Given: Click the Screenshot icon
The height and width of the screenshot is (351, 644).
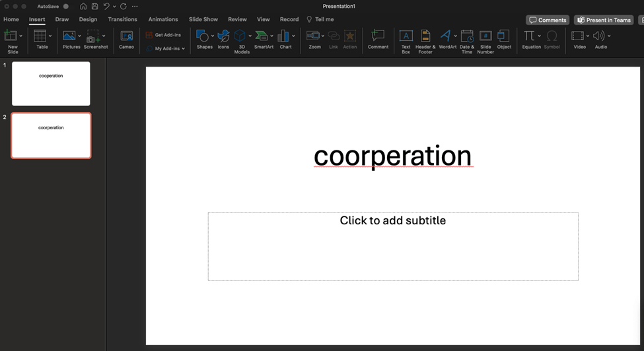Looking at the screenshot, I should [x=93, y=36].
